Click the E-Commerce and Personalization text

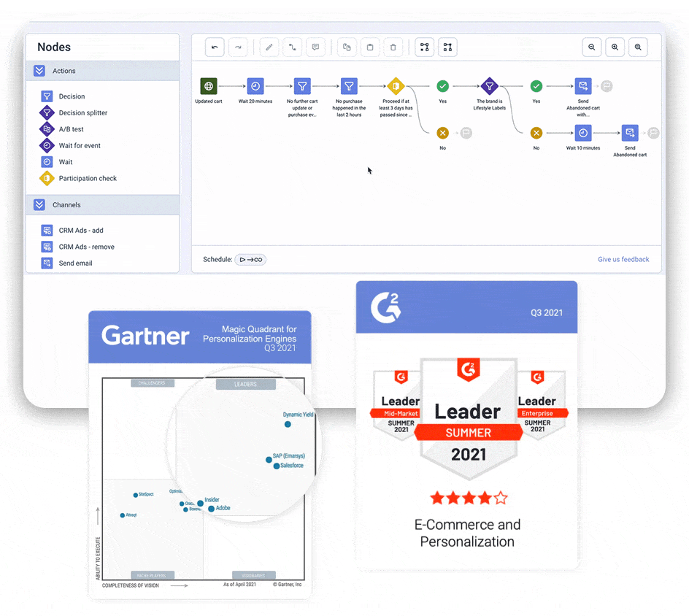pyautogui.click(x=467, y=533)
